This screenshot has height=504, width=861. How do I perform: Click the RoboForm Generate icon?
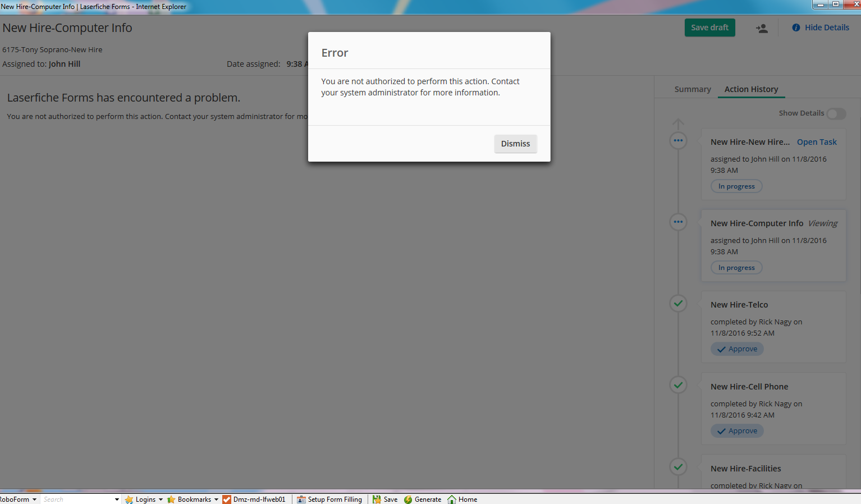click(408, 500)
